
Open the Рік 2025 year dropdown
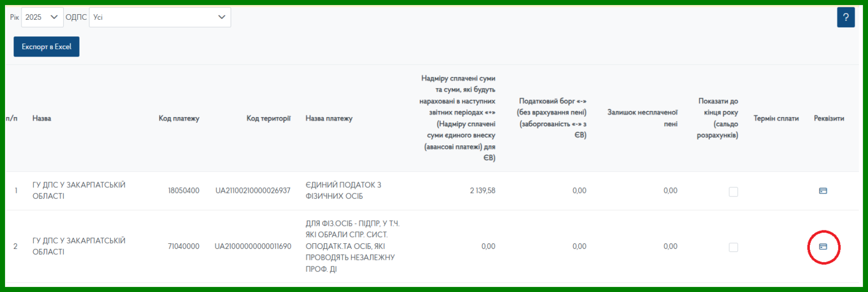tap(42, 18)
